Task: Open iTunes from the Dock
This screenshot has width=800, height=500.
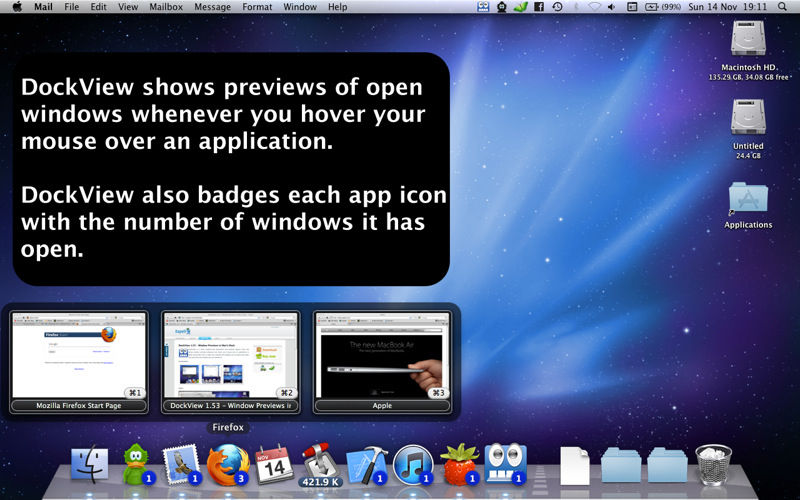Action: point(413,464)
